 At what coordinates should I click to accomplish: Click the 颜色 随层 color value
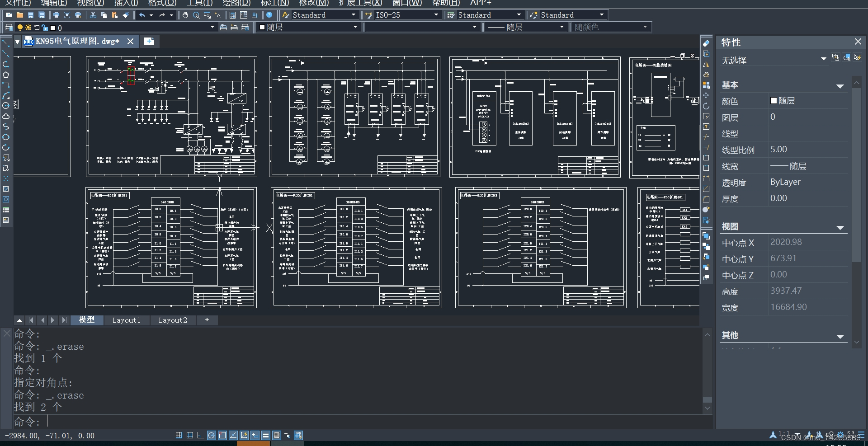click(808, 101)
